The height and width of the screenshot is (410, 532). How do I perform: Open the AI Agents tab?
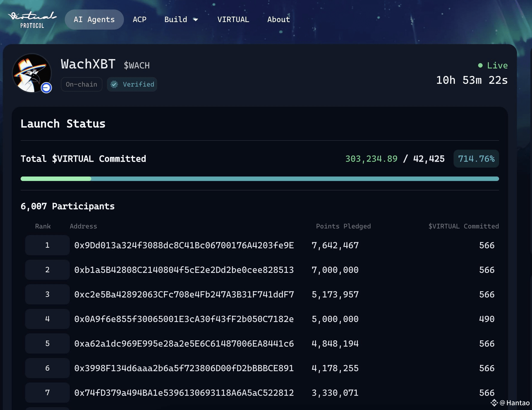coord(94,20)
